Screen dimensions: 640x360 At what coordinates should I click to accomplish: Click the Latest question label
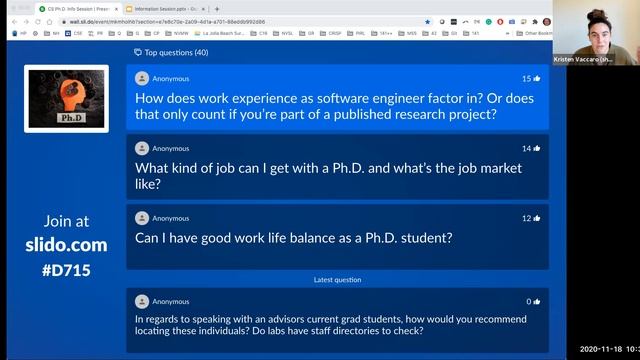pyautogui.click(x=338, y=280)
